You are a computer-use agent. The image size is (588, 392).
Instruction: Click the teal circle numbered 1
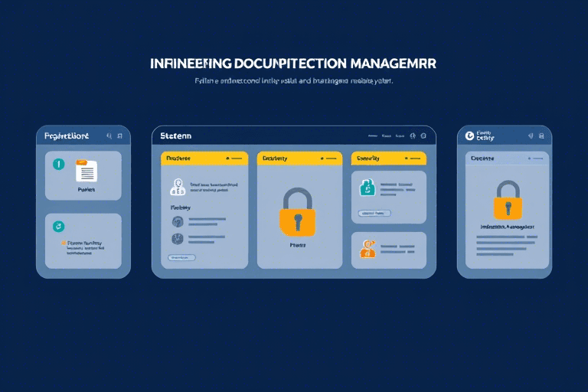tap(58, 164)
